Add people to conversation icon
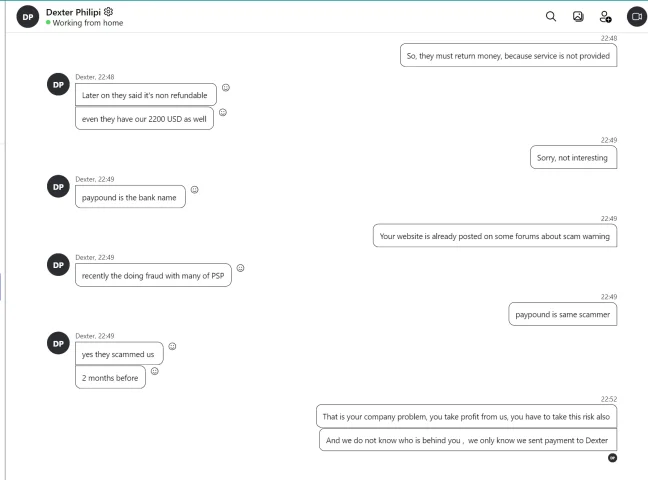Screen dimensions: 648x480 605,17
